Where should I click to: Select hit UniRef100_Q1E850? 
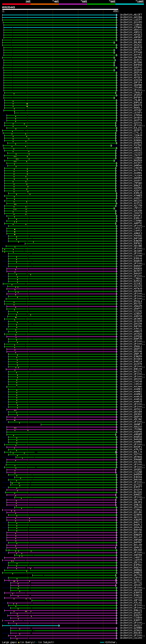(x=131, y=188)
